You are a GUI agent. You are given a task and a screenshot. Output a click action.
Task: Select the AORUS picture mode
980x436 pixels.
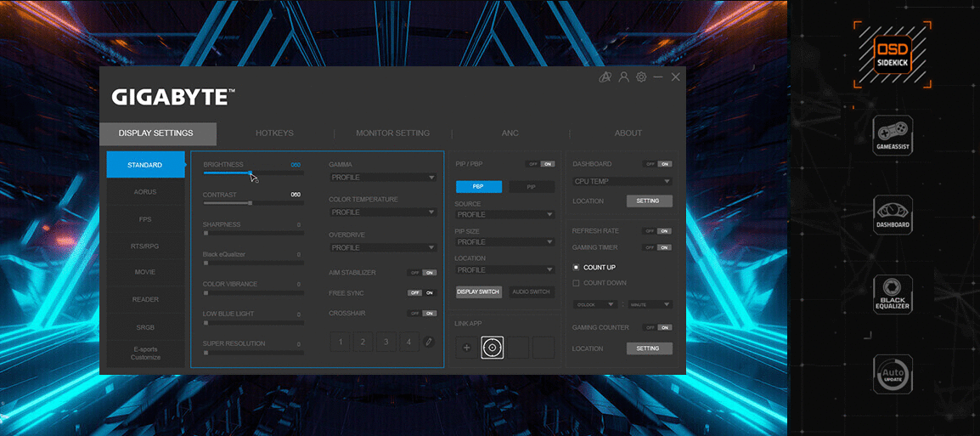click(x=145, y=192)
